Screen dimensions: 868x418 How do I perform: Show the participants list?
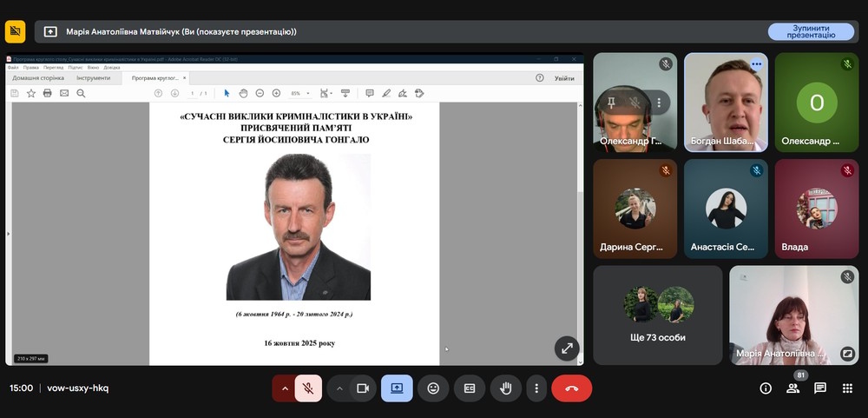coord(792,388)
